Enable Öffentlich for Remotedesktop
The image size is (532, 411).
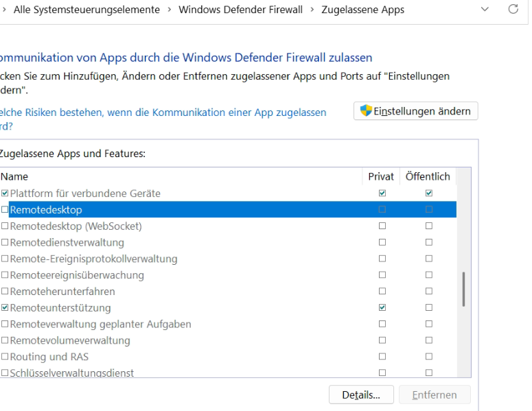click(x=429, y=209)
